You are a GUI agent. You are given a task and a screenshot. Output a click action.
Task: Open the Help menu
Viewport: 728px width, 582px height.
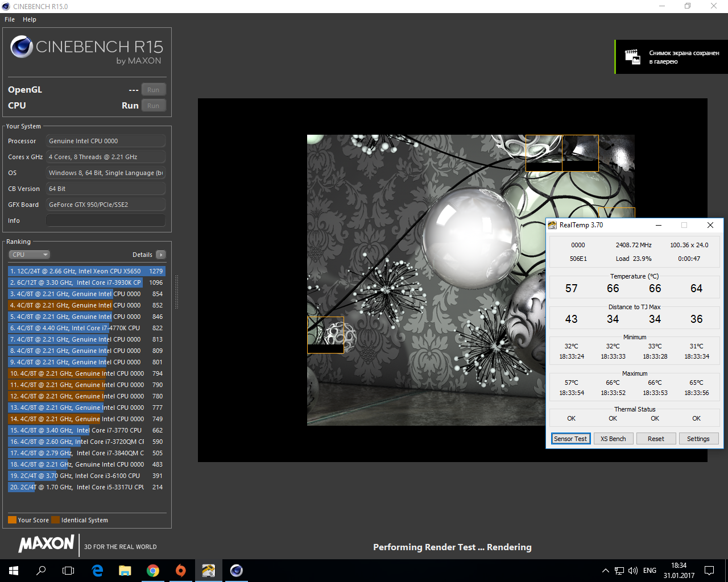(x=30, y=19)
